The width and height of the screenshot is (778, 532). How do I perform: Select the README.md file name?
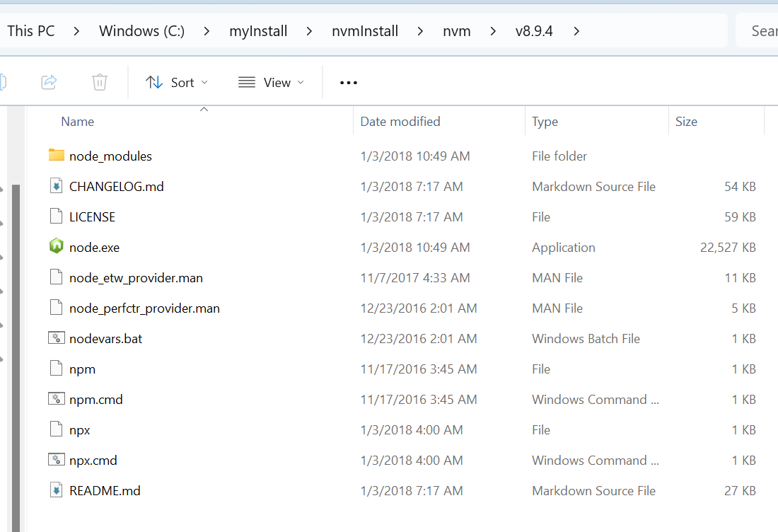click(105, 490)
